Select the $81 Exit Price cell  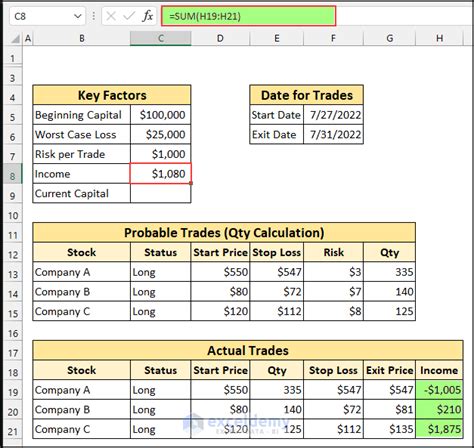tap(389, 409)
